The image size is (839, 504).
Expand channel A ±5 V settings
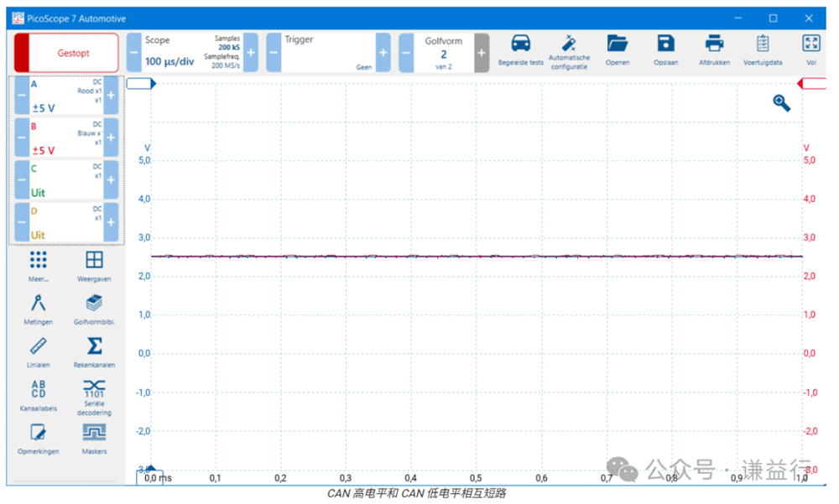tap(65, 96)
